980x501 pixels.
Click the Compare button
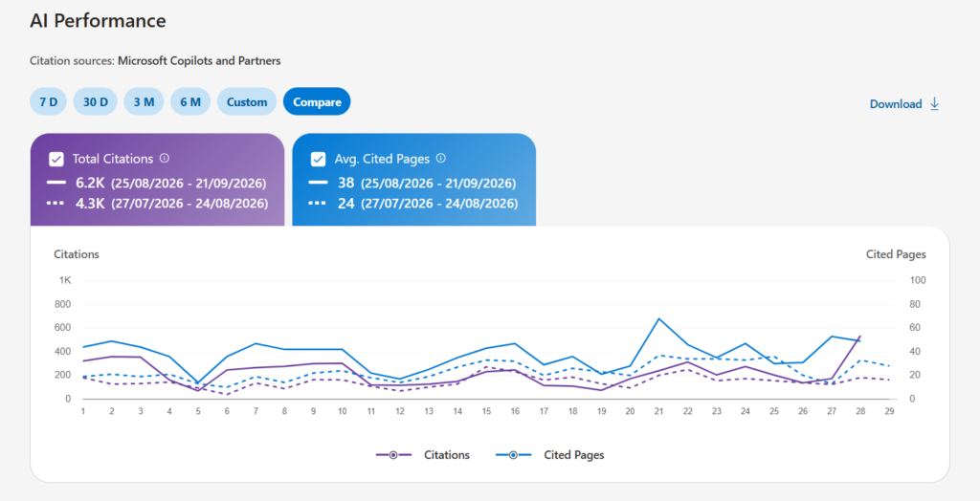click(317, 101)
